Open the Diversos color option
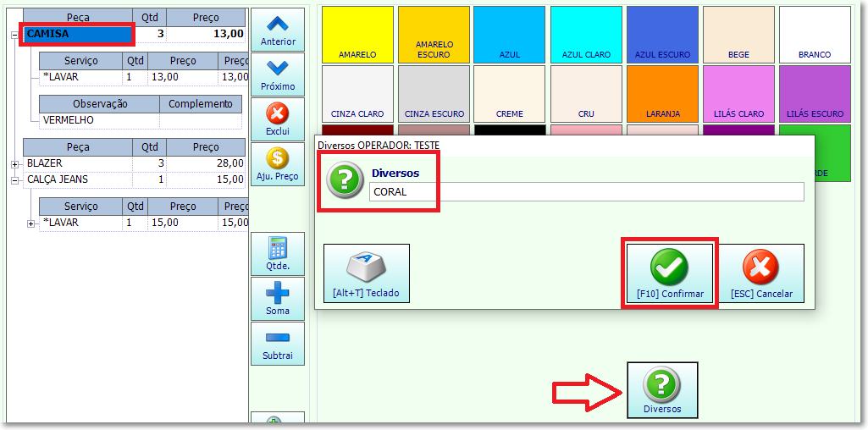868x430 pixels. click(x=662, y=390)
